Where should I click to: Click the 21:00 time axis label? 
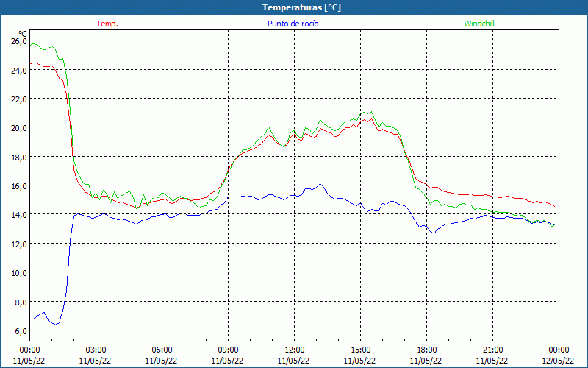(x=492, y=350)
